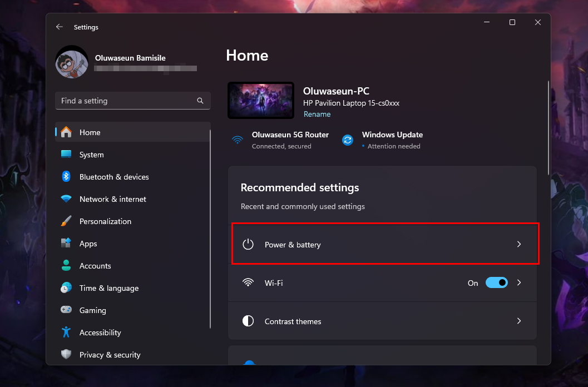Turn off Wi-Fi with the toggle
Viewport: 588px width, 387px height.
pyautogui.click(x=497, y=282)
